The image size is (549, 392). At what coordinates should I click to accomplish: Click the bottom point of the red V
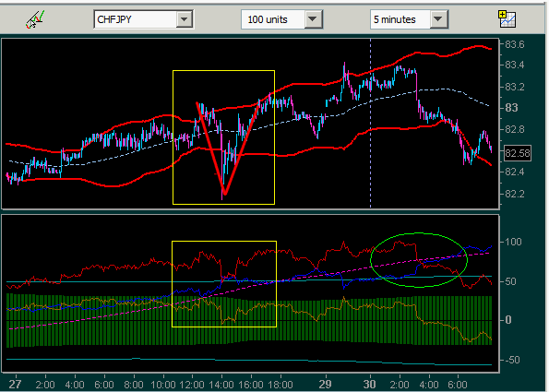(225, 193)
